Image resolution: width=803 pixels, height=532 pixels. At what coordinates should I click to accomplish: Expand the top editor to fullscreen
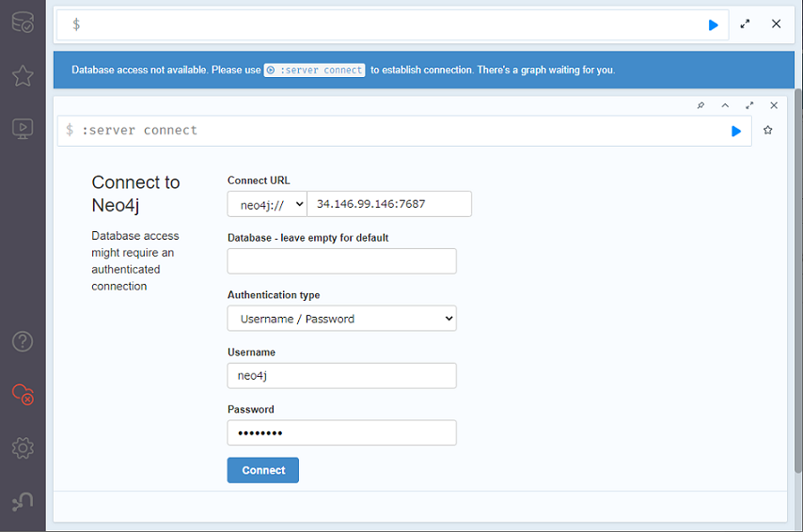tap(745, 24)
